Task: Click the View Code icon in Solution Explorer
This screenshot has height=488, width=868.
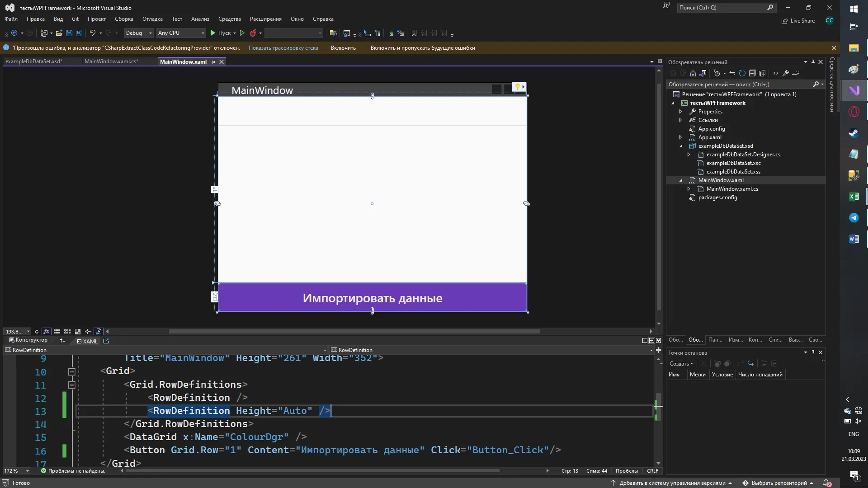Action: (x=776, y=73)
